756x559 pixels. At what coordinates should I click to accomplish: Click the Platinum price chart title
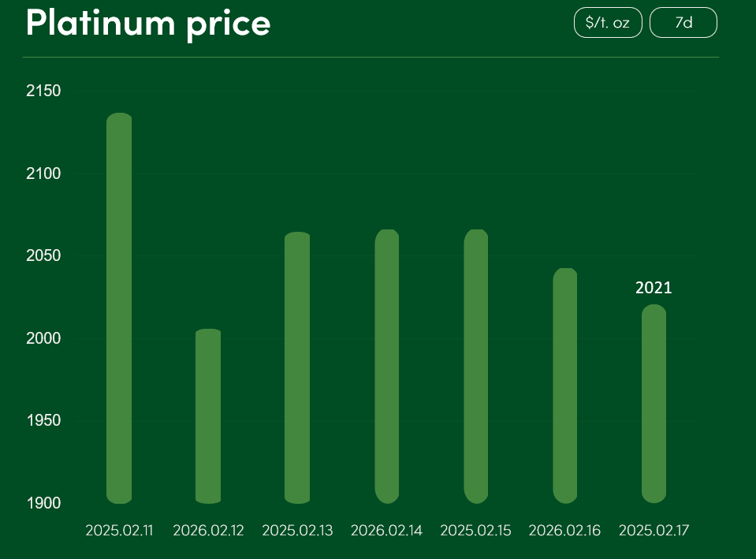tap(148, 23)
